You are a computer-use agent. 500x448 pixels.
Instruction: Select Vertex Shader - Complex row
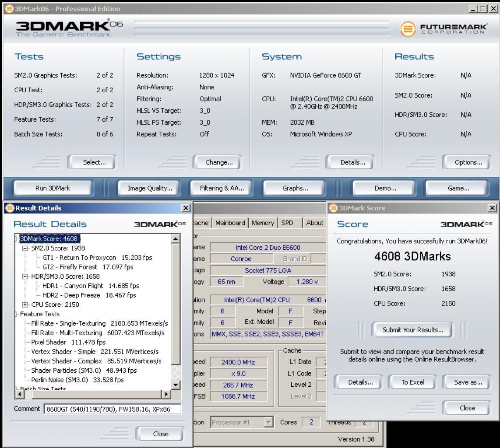coord(96,361)
